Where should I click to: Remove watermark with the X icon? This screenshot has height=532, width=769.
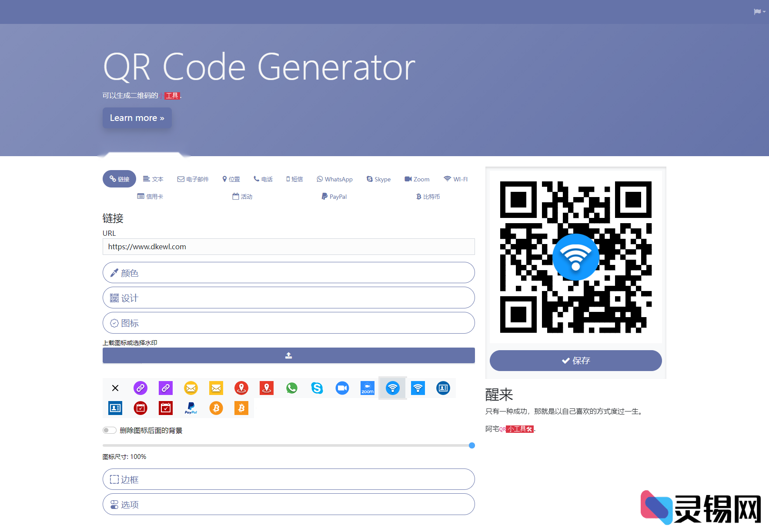click(115, 388)
